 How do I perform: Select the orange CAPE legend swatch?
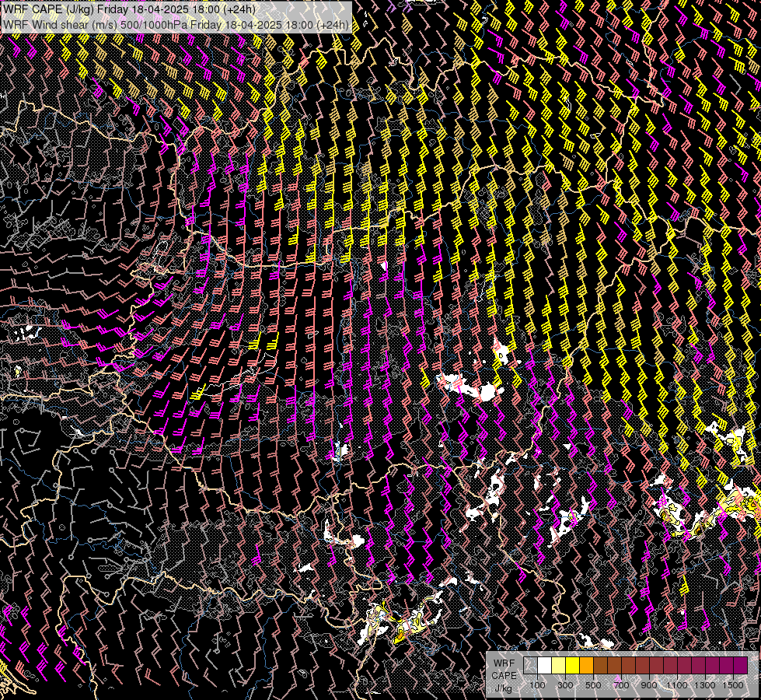tap(587, 665)
